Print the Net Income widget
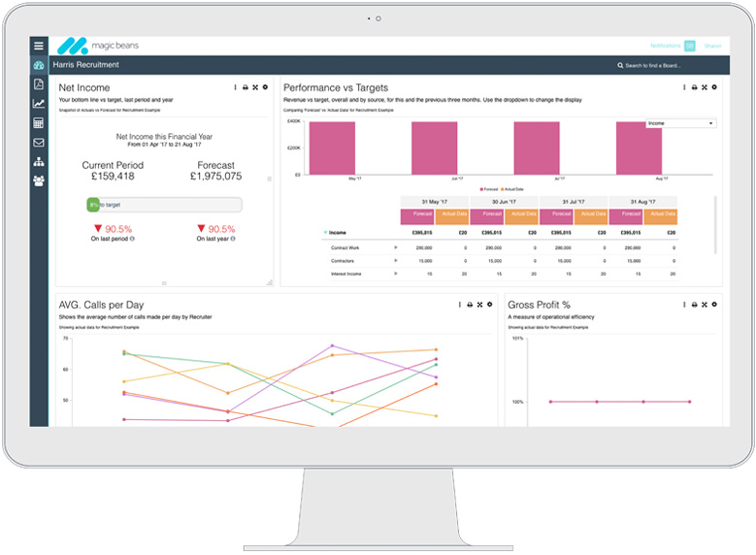 point(245,87)
